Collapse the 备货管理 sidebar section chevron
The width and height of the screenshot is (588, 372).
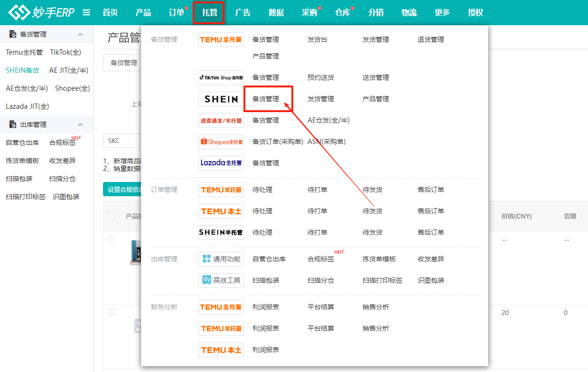coord(80,34)
